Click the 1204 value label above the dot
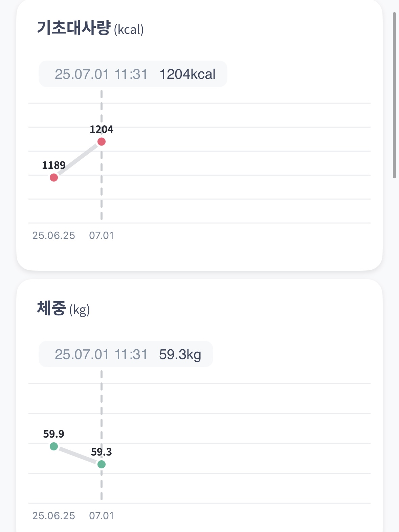The width and height of the screenshot is (399, 532). point(101,129)
